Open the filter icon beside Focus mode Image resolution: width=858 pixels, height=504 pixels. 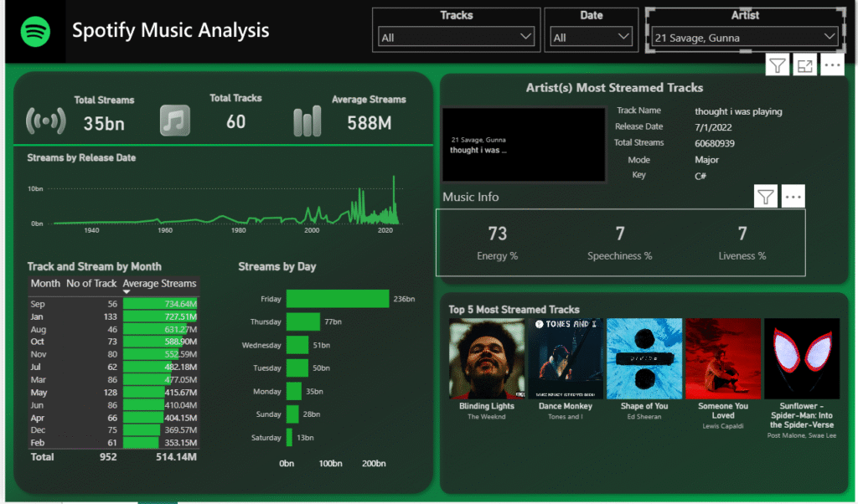[x=777, y=65]
